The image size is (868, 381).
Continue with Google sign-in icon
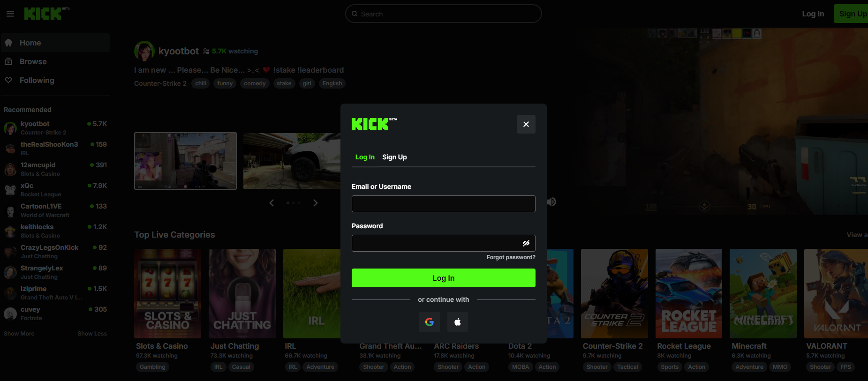pos(429,322)
